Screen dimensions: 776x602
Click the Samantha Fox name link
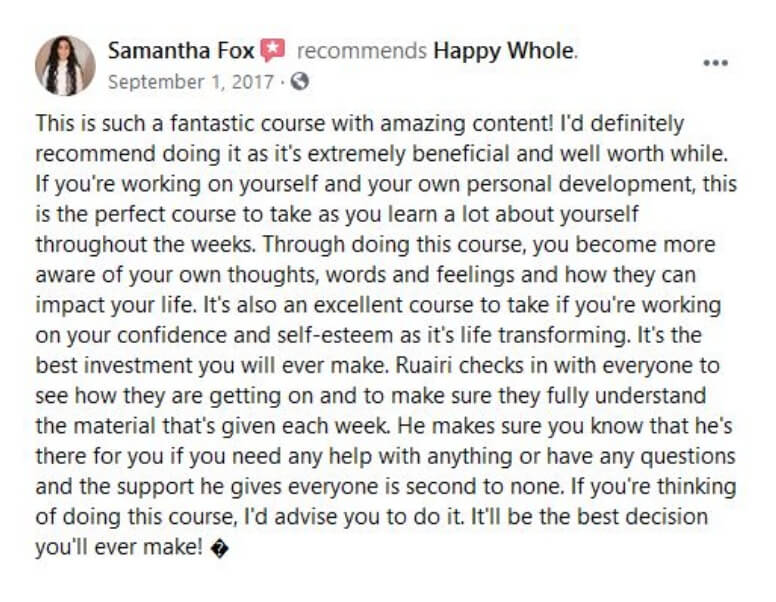181,50
